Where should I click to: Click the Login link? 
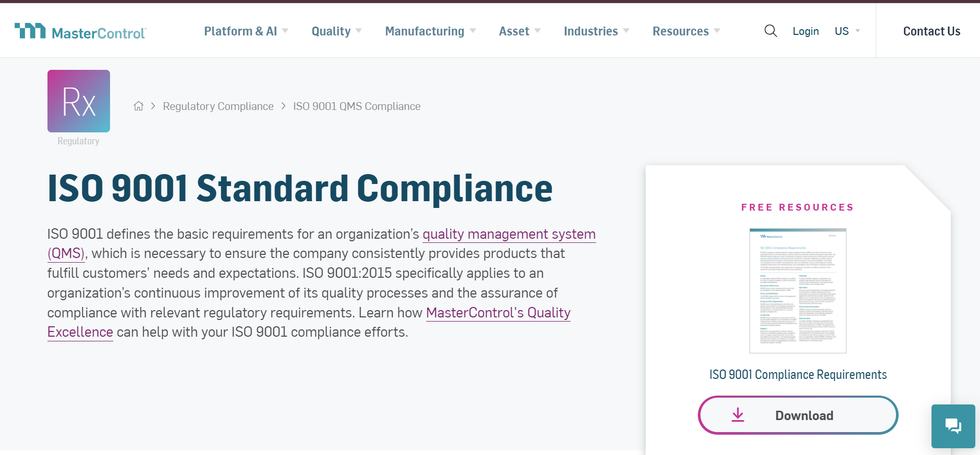805,31
